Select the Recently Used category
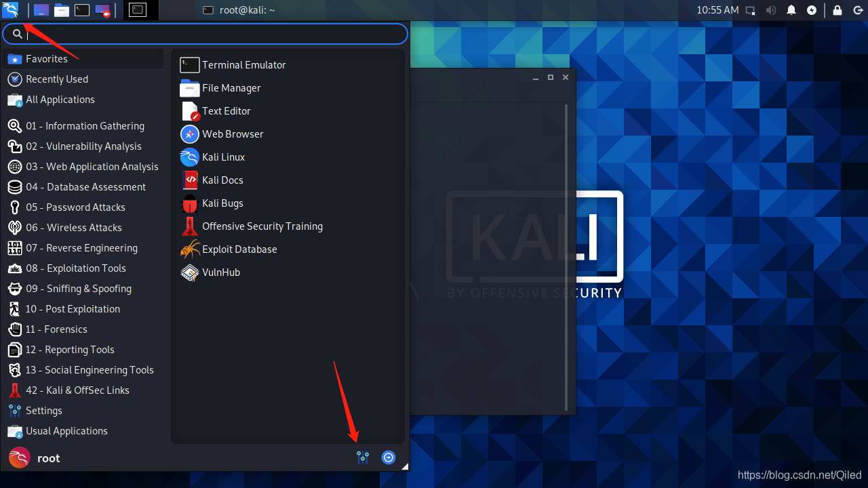Image resolution: width=868 pixels, height=488 pixels. 83,79
